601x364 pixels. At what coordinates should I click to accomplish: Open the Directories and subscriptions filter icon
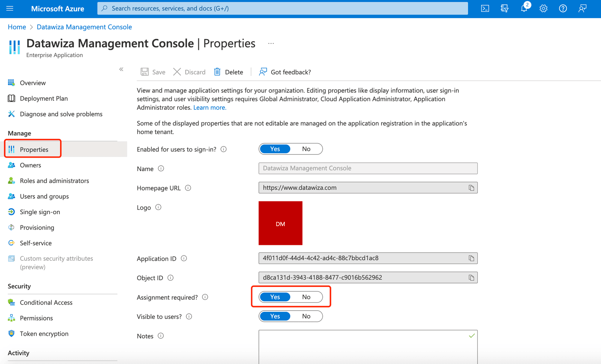point(504,8)
